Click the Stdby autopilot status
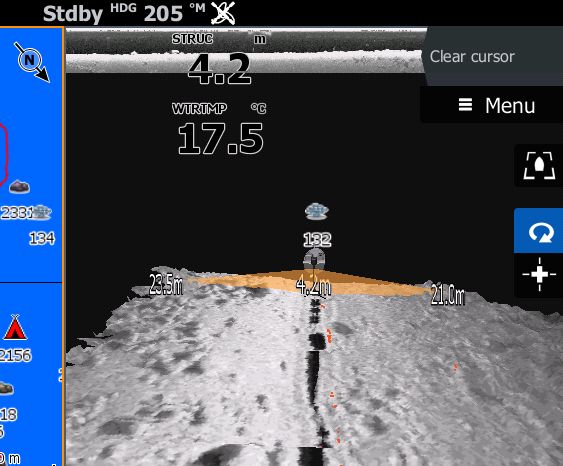The height and width of the screenshot is (466, 563). [73, 14]
